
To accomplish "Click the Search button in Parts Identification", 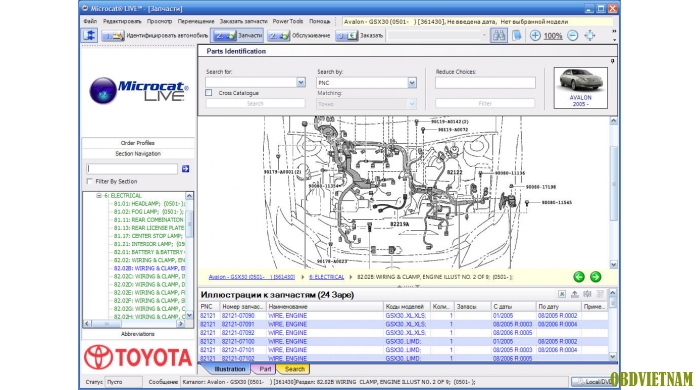I will [x=255, y=104].
